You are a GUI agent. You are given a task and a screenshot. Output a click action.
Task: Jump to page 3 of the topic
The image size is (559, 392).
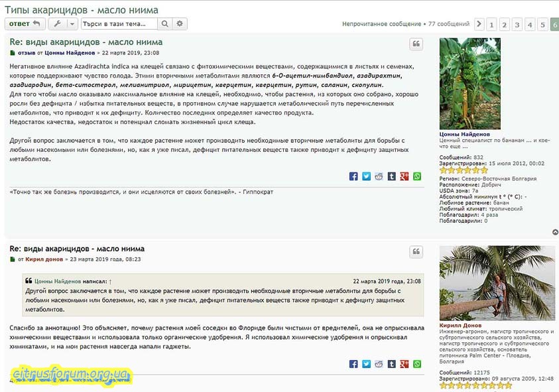tap(517, 25)
